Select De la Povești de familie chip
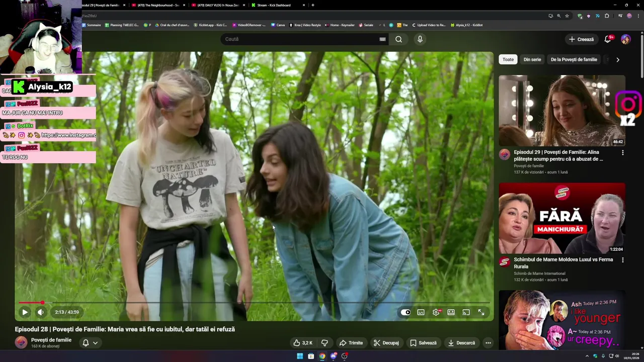This screenshot has height=362, width=644. coord(574,59)
